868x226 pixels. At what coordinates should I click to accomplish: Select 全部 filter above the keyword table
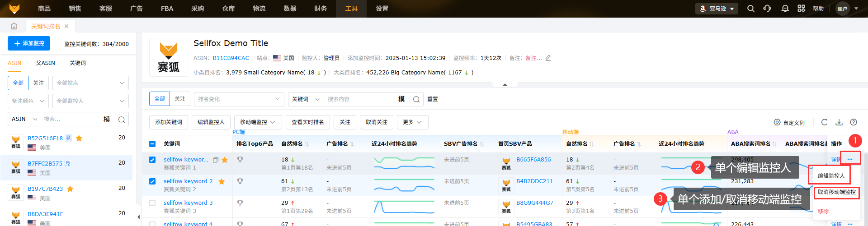[160, 99]
